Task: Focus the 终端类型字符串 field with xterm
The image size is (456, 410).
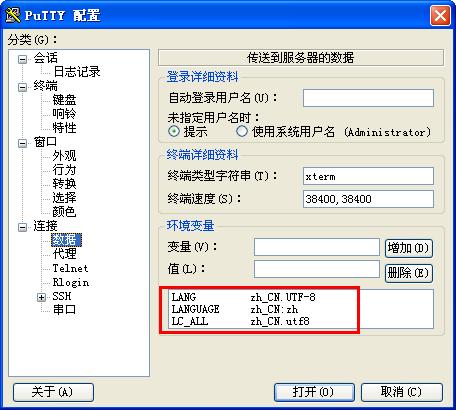Action: tap(368, 176)
